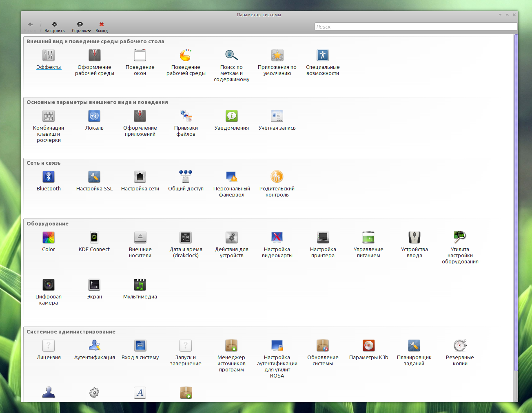Screen dimensions: 532x413
Task: Click the vertical scrollbar on the right
Action: point(516,204)
